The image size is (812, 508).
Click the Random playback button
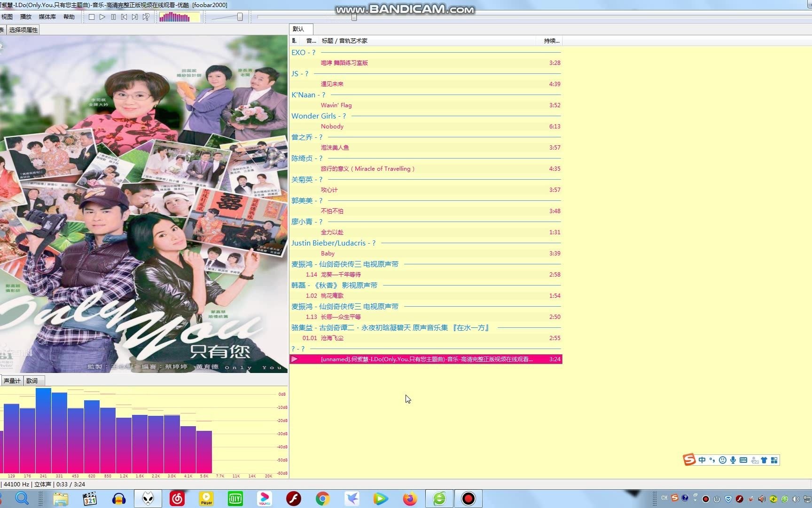click(x=146, y=17)
